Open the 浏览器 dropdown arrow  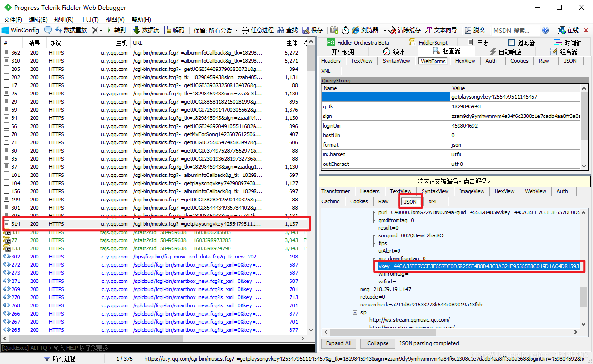(x=385, y=30)
